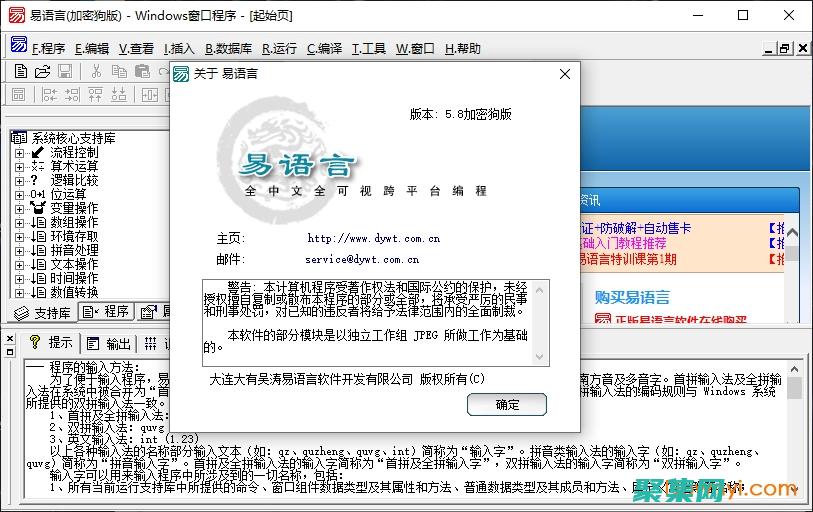813x512 pixels.
Task: Open the http://www.dywt.com.cn homepage link
Action: (373, 239)
